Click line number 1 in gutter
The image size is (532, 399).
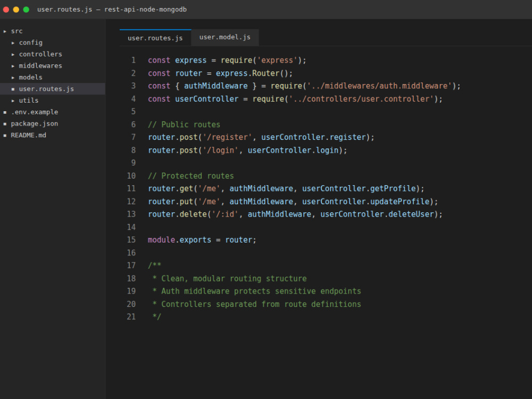pyautogui.click(x=134, y=61)
